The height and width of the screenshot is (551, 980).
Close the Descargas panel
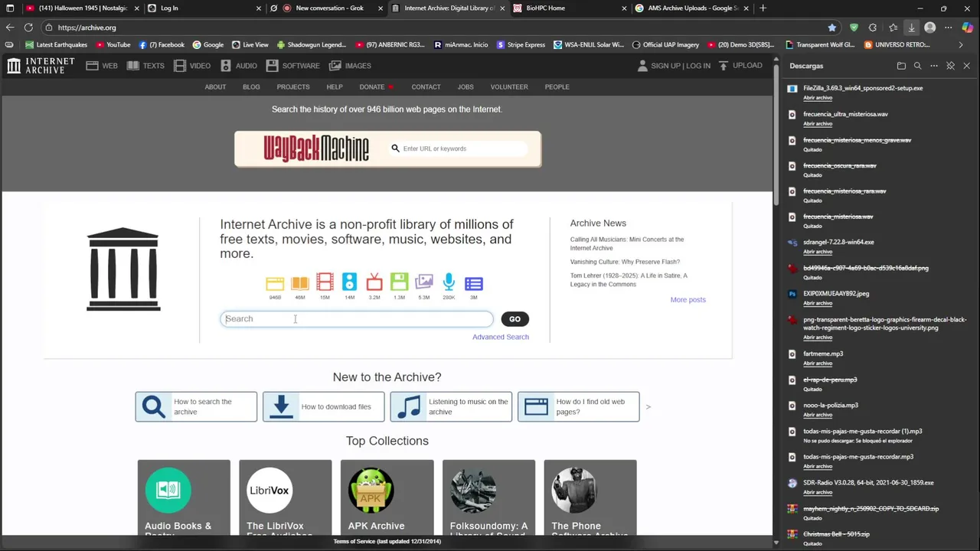966,66
